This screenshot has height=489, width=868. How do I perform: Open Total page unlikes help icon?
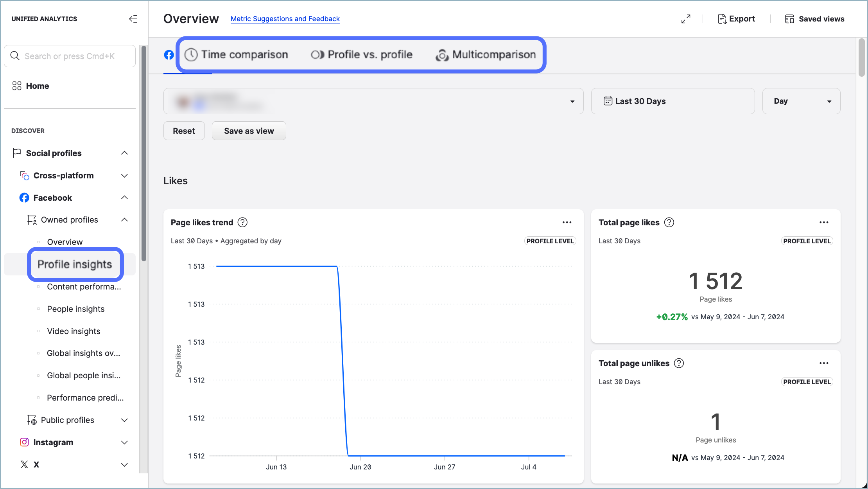click(679, 363)
